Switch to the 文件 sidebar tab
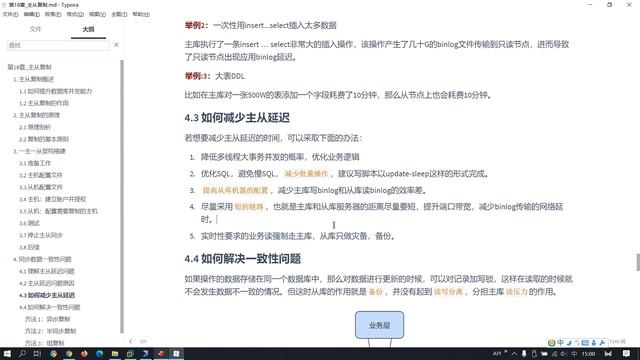The width and height of the screenshot is (640, 360). 36,29
